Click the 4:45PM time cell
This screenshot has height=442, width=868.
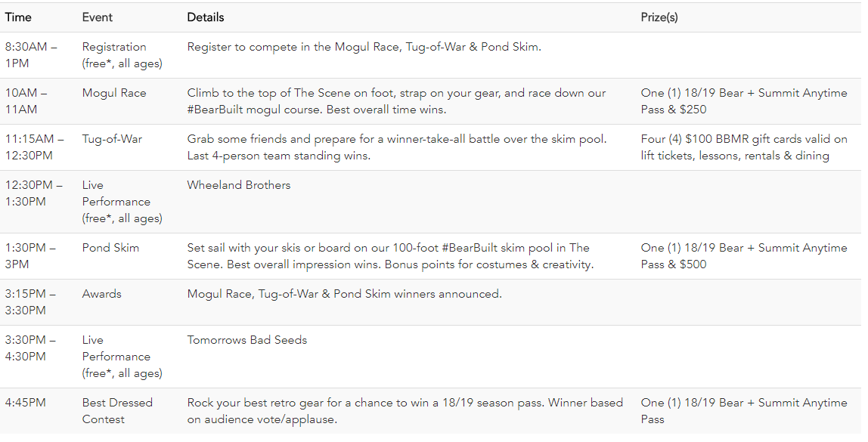point(25,403)
